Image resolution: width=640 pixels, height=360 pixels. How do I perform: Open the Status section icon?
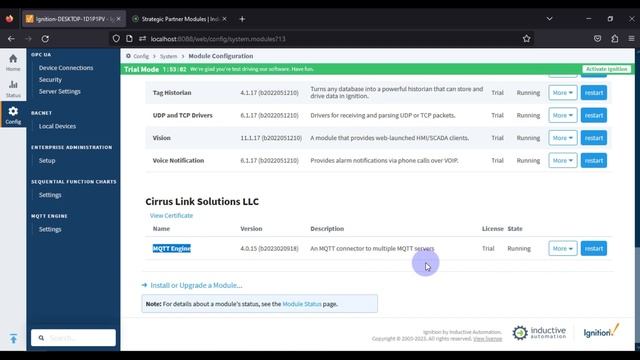[x=13, y=88]
